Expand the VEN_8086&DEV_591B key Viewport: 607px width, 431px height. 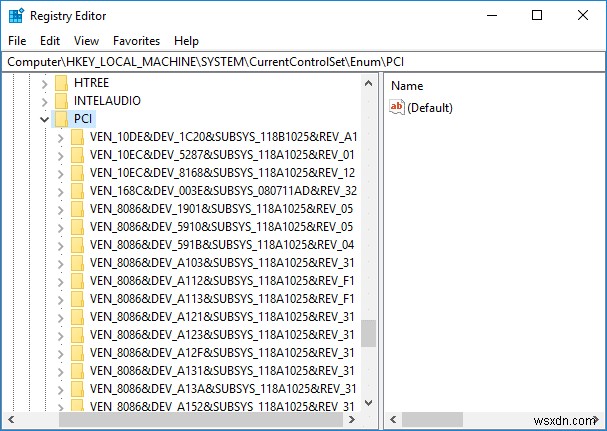coord(60,246)
